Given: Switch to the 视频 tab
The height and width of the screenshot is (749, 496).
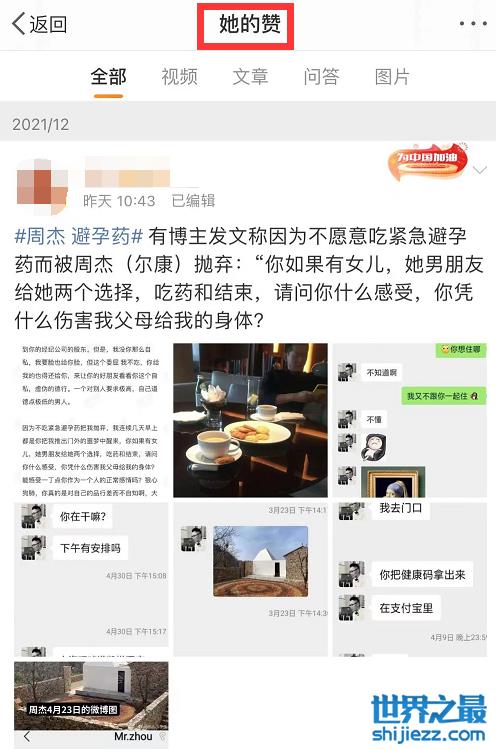Looking at the screenshot, I should pos(179,76).
